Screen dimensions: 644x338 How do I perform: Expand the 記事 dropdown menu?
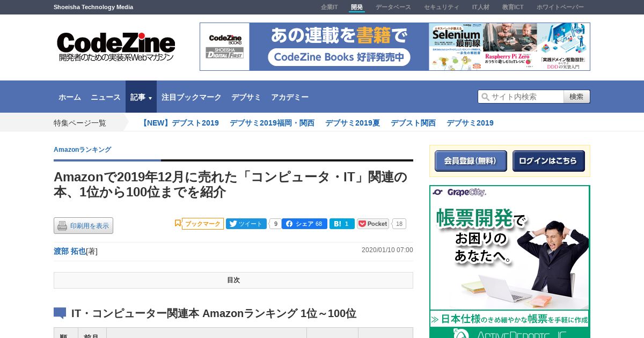tap(141, 97)
